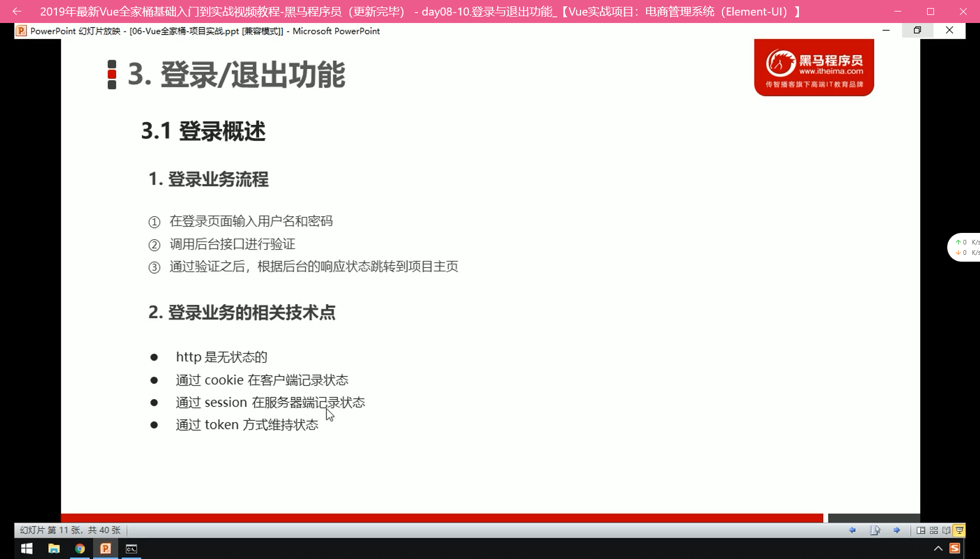Viewport: 980px width, 559px height.
Task: Go to previous slide with blue left arrow
Action: coord(852,530)
